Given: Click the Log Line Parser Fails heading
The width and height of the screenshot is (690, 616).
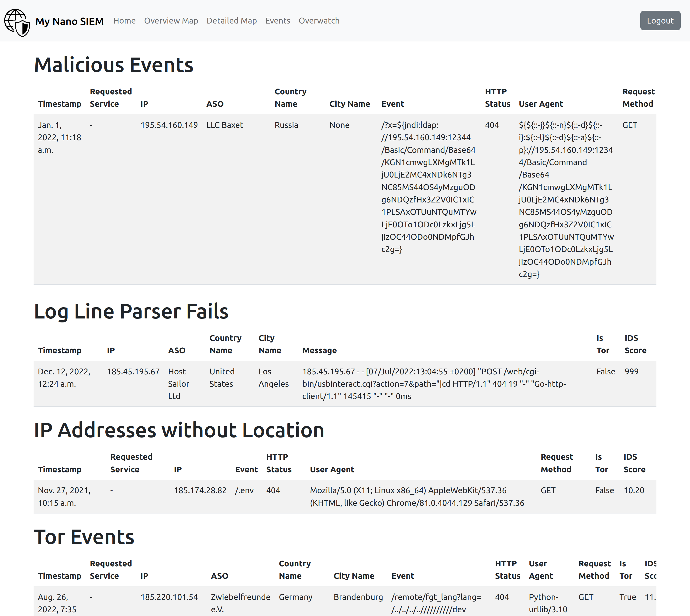Looking at the screenshot, I should 131,311.
